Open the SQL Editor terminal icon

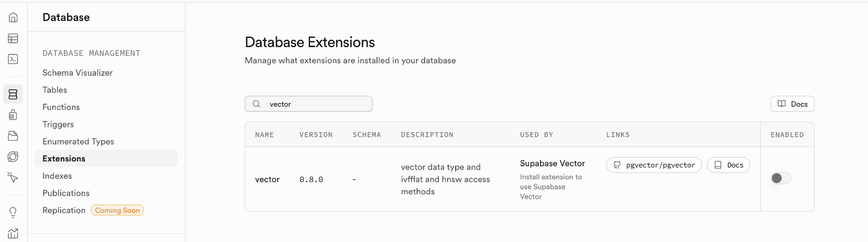(x=13, y=60)
